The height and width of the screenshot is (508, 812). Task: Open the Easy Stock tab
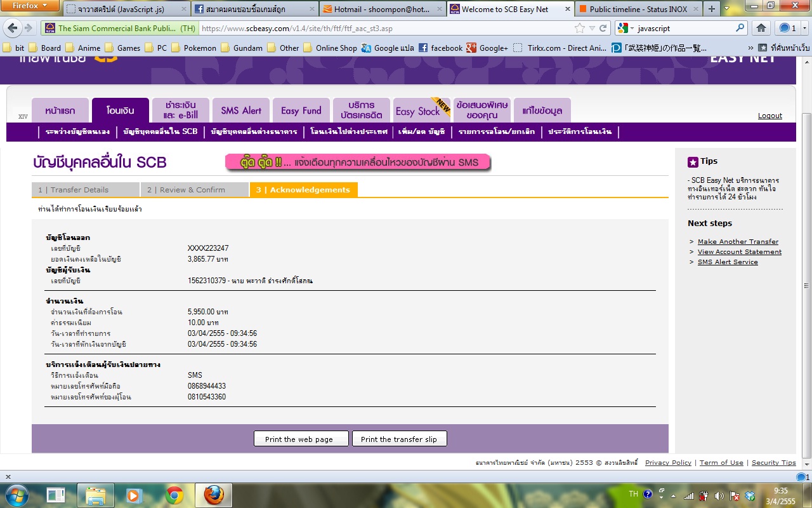click(422, 110)
